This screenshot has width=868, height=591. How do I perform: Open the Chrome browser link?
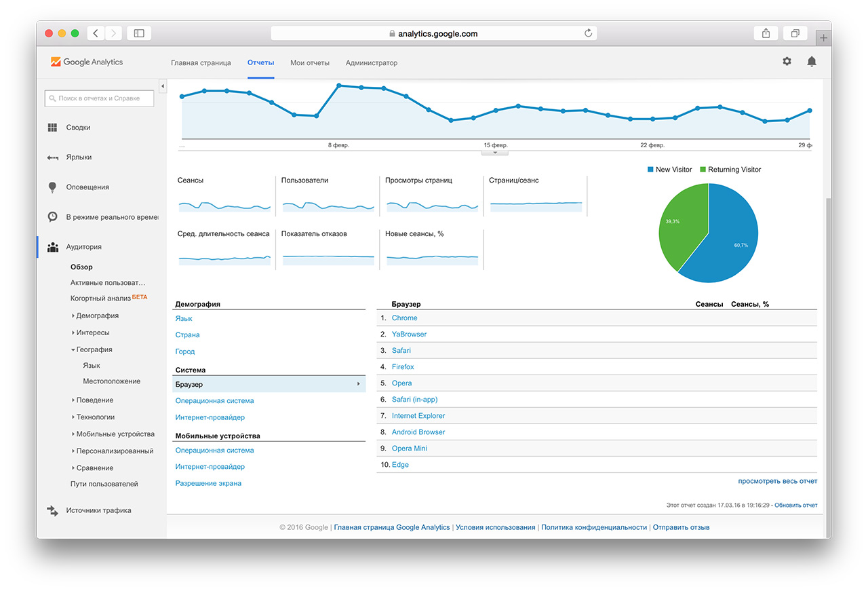[x=404, y=318]
